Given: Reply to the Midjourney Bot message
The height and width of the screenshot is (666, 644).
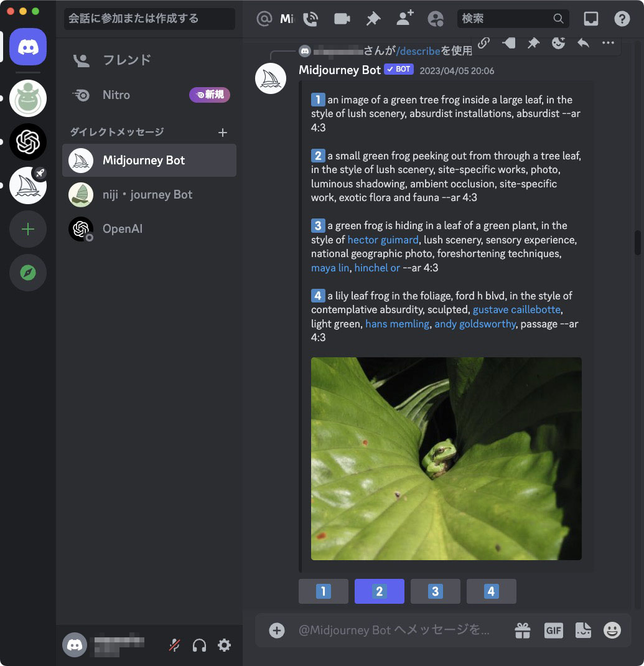Looking at the screenshot, I should 582,42.
